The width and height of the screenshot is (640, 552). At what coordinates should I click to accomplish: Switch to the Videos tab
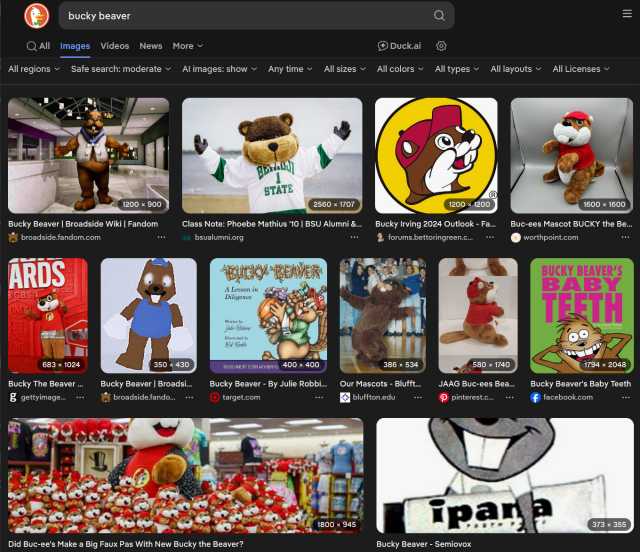(x=115, y=46)
